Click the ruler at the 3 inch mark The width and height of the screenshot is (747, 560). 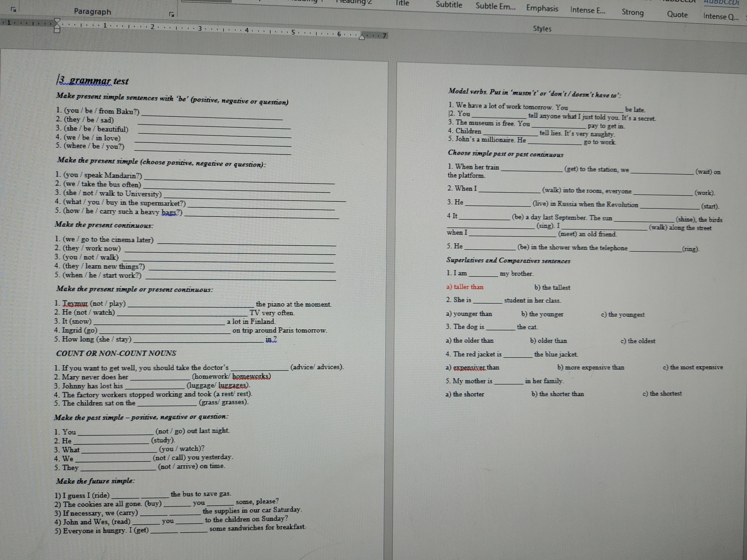click(x=200, y=29)
